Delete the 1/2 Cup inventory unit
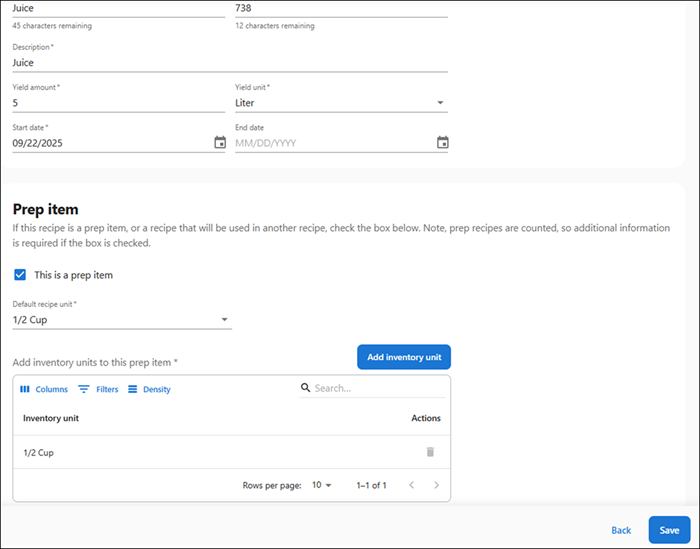 tap(430, 452)
